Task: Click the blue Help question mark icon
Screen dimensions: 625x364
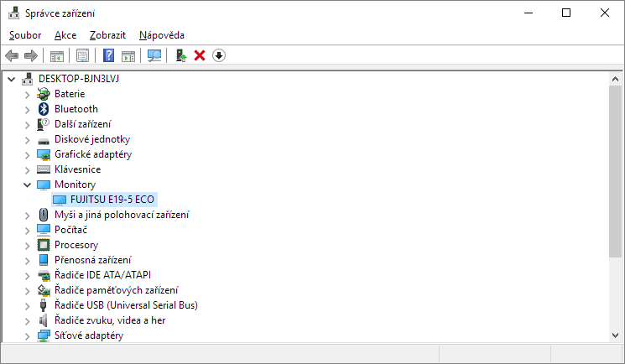Action: coord(108,55)
